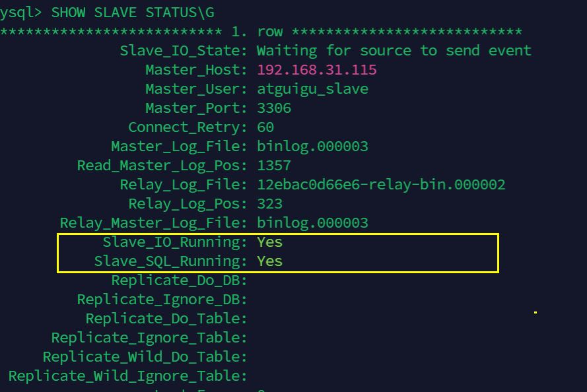Select the Yes value for Slave_IO_Running

click(x=269, y=242)
